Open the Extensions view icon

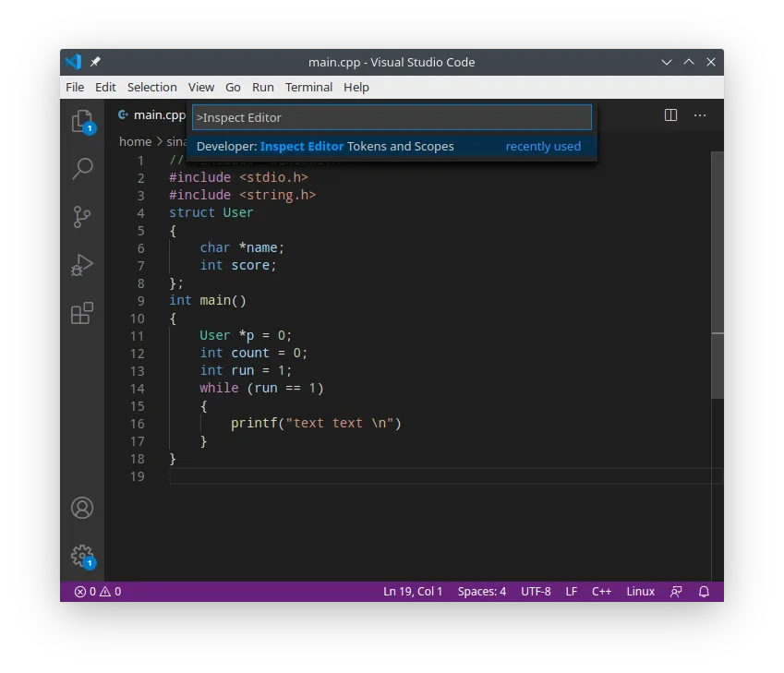[82, 314]
